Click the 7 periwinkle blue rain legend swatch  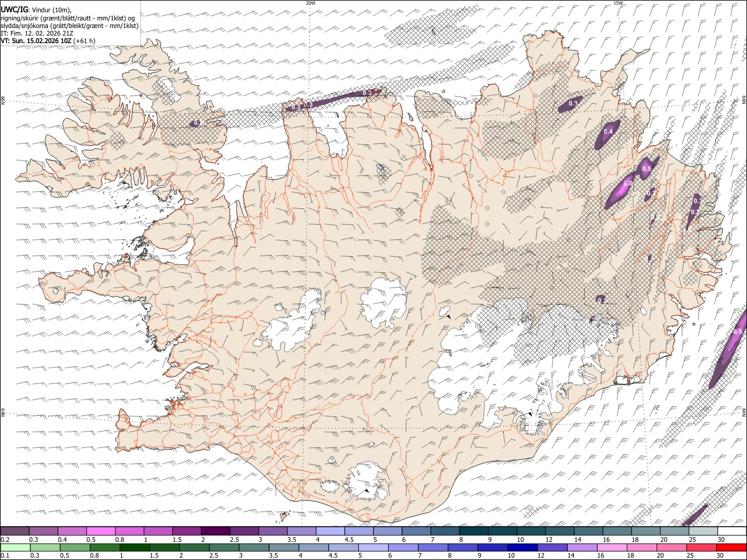point(433,548)
